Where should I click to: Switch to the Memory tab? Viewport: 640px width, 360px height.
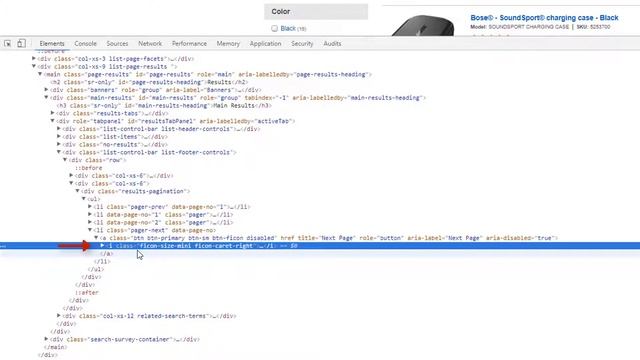tap(228, 43)
